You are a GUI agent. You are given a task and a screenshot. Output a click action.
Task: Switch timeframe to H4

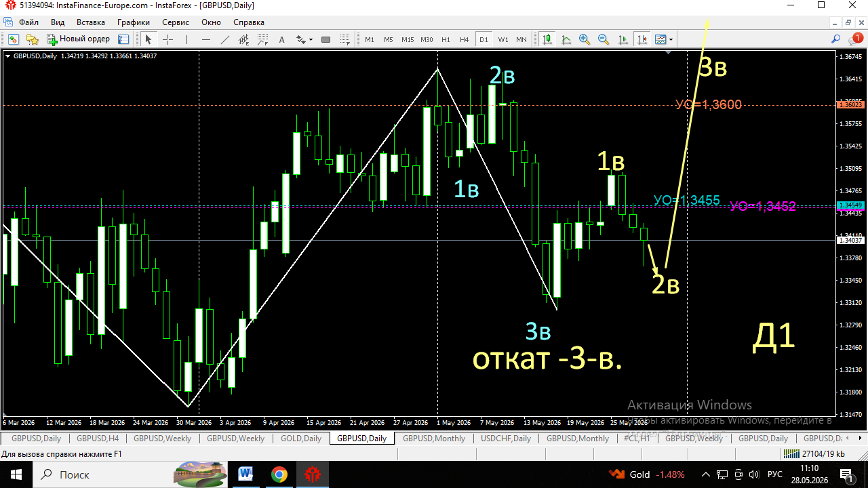point(465,39)
